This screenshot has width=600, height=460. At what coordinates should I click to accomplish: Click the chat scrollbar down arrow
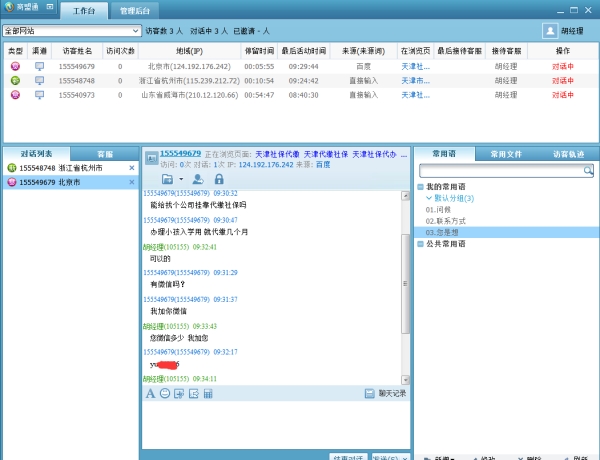[x=405, y=380]
